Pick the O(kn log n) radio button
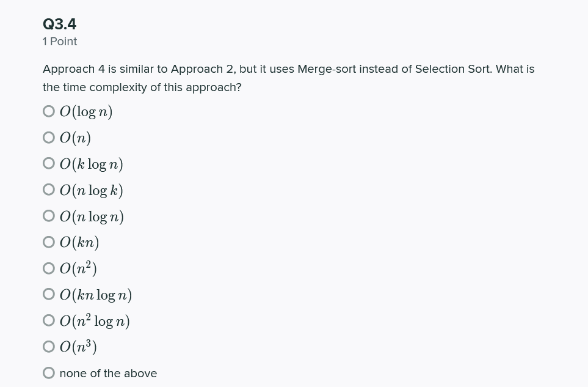Screen dimensions: 588x387 pyautogui.click(x=49, y=294)
